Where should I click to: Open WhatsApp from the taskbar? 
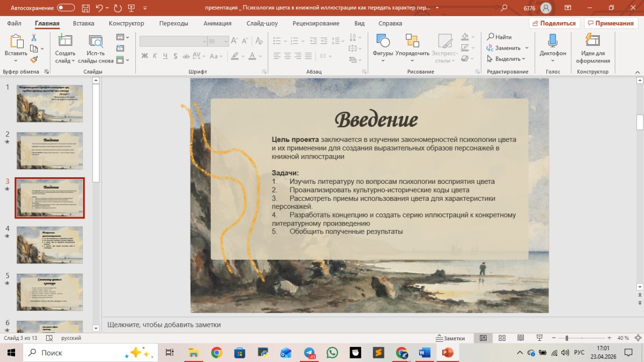click(x=332, y=352)
